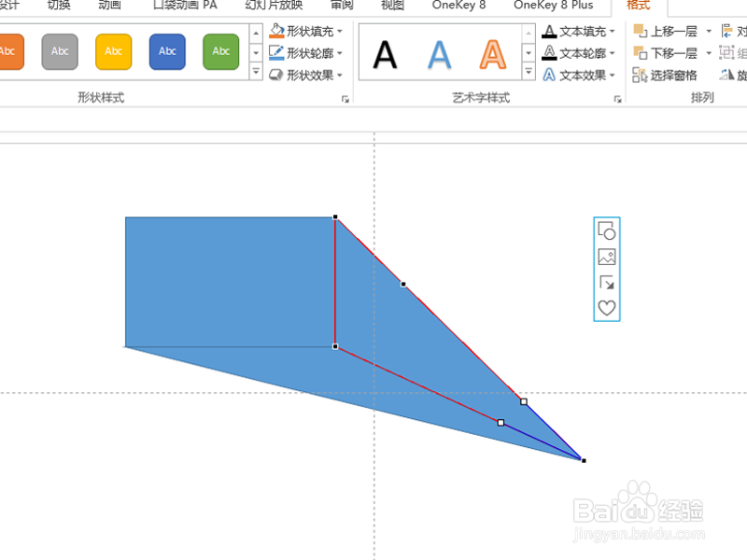Open the 文本填充 dropdown arrow
Viewport: 747px width, 560px height.
click(613, 32)
